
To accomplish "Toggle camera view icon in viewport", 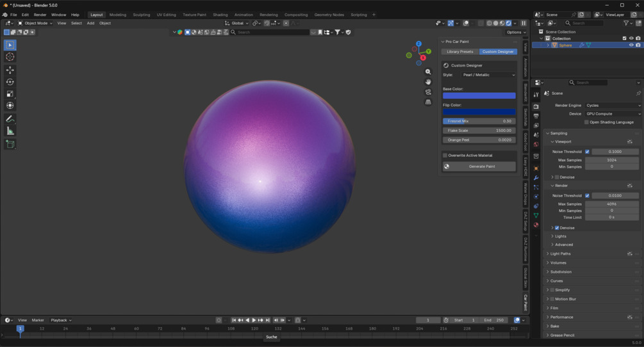I will 428,92.
